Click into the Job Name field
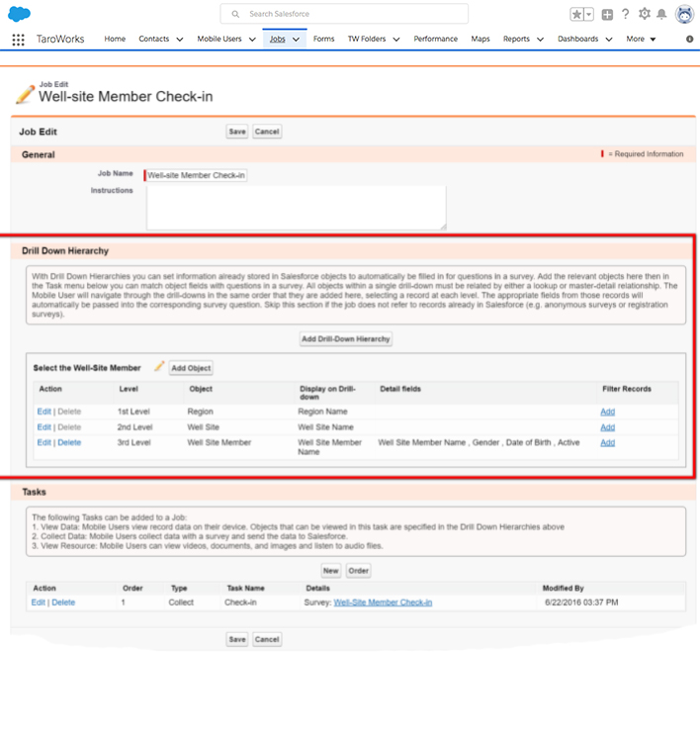Image resolution: width=700 pixels, height=742 pixels. pos(197,175)
